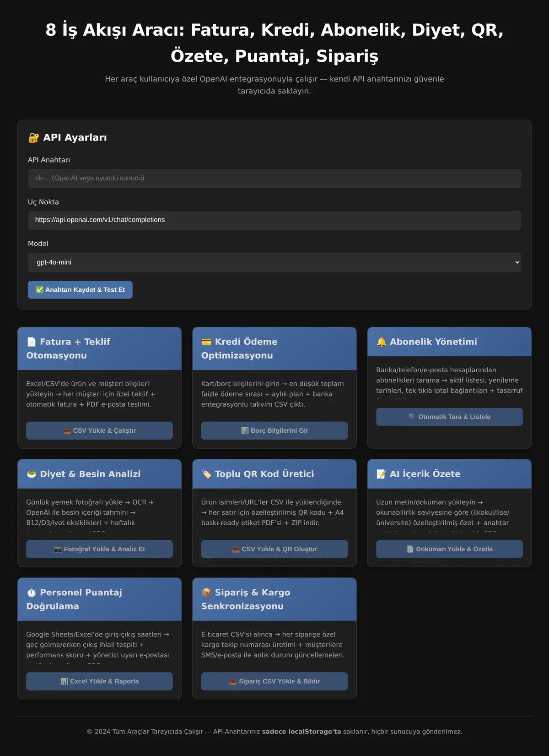
Task: Click the stopwatch icon beside Personel Puantaj
Action: [31, 593]
